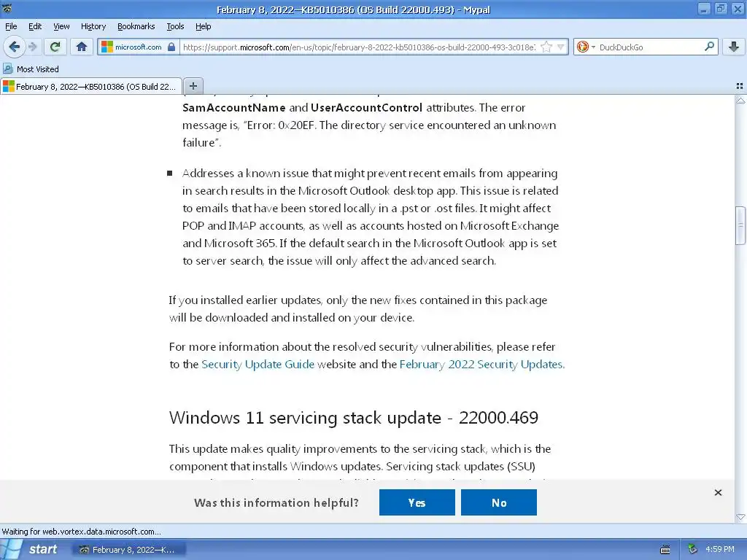The image size is (747, 560).
Task: Click the scrollbar up arrow
Action: pyautogui.click(x=740, y=100)
